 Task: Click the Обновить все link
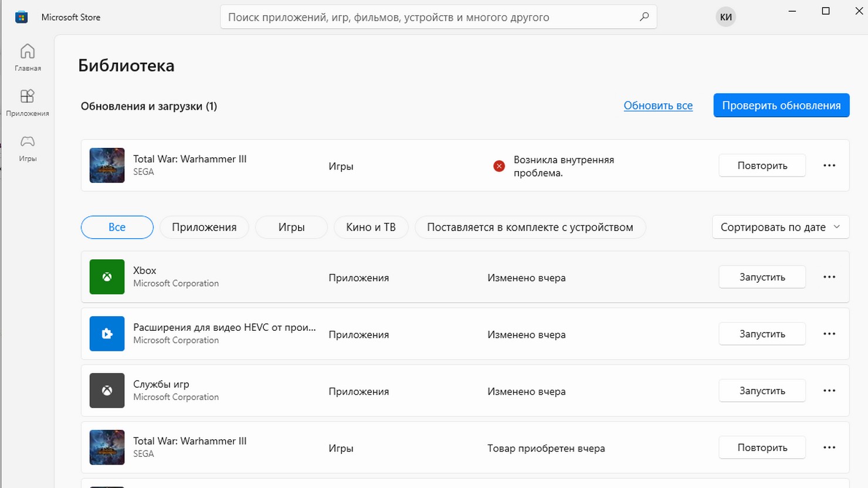(658, 106)
